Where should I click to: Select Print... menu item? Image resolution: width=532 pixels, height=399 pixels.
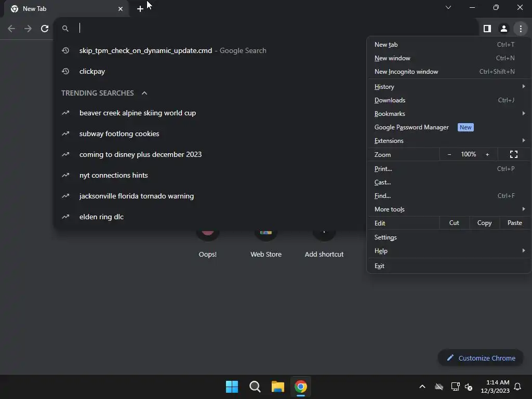pyautogui.click(x=449, y=169)
